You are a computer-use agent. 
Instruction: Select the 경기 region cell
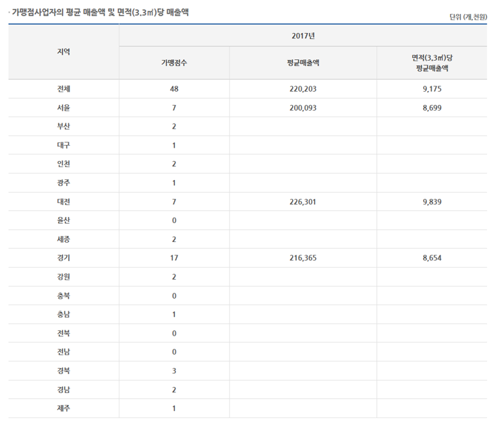tap(63, 258)
